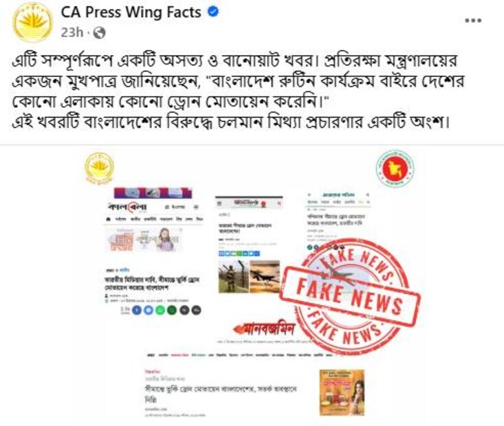The width and height of the screenshot is (504, 426).
Task: Click the blue Facebook share circle under the Kalbela headline
Action: [137, 310]
